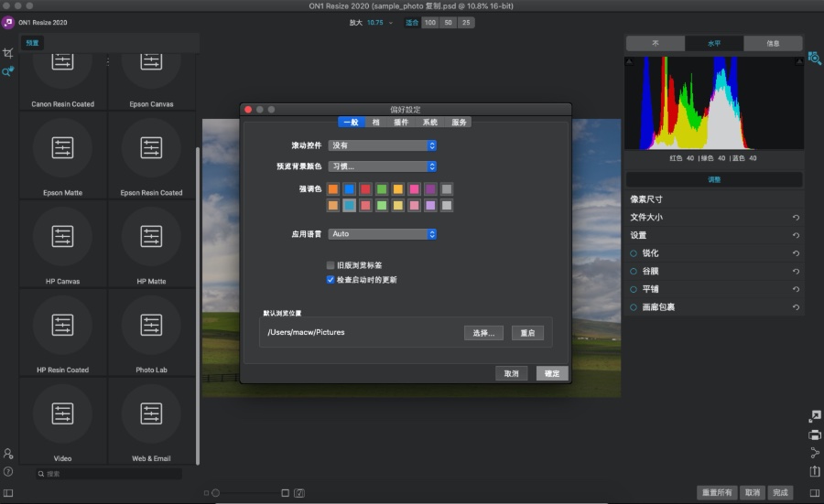Click the presets panel scrollbar

[x=198, y=306]
